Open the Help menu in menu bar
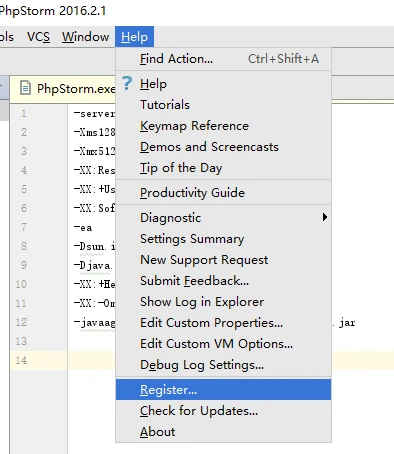Image resolution: width=394 pixels, height=454 pixels. (x=134, y=37)
